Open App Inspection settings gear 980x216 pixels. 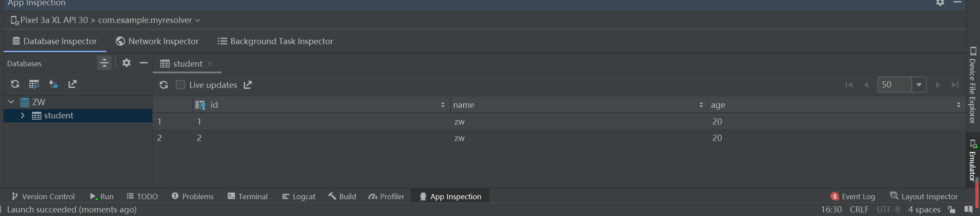tap(940, 3)
